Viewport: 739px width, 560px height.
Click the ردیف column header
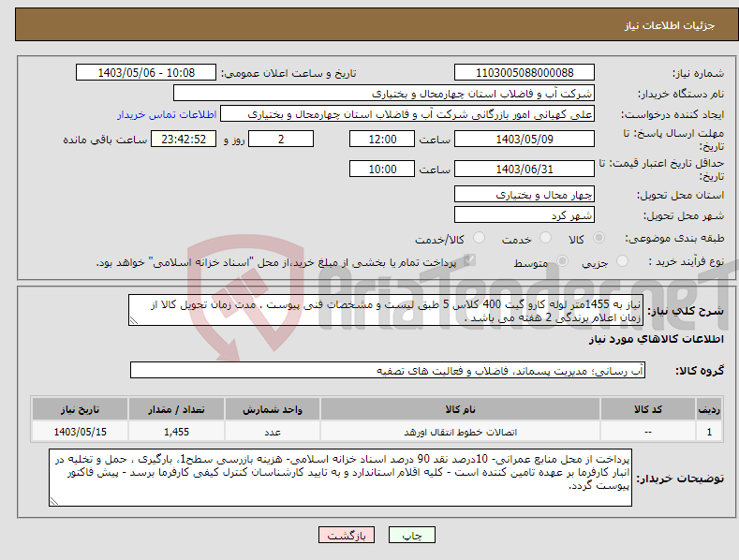click(x=709, y=409)
